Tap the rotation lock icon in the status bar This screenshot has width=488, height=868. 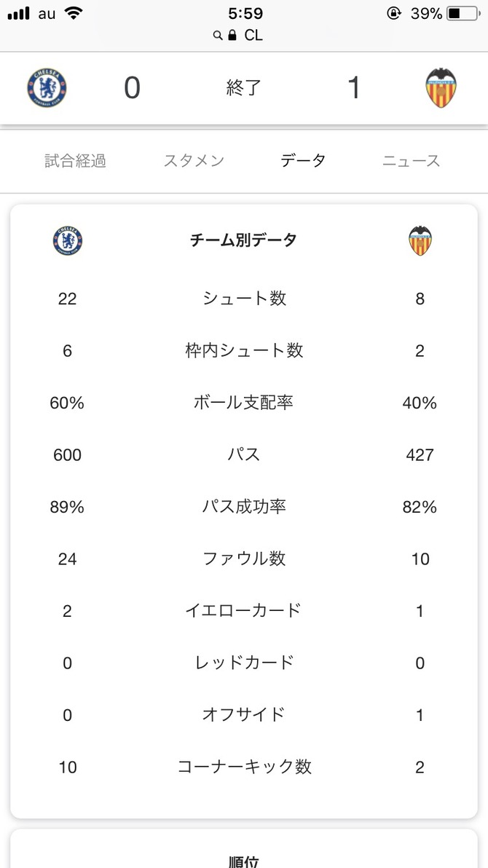(x=394, y=13)
